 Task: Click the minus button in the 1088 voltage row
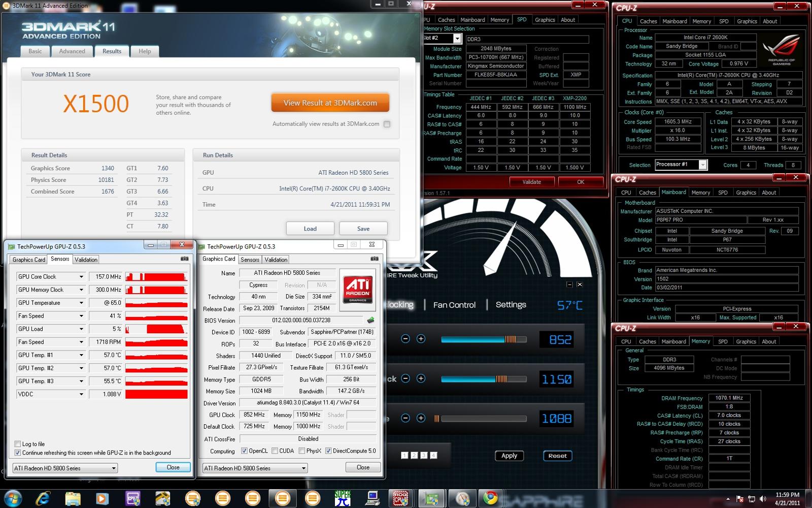[405, 418]
